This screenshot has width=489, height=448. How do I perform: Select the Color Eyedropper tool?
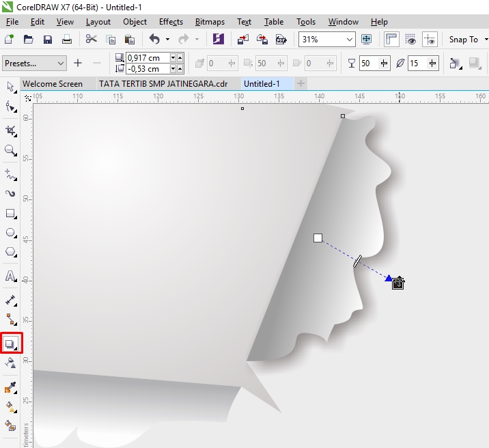point(11,387)
